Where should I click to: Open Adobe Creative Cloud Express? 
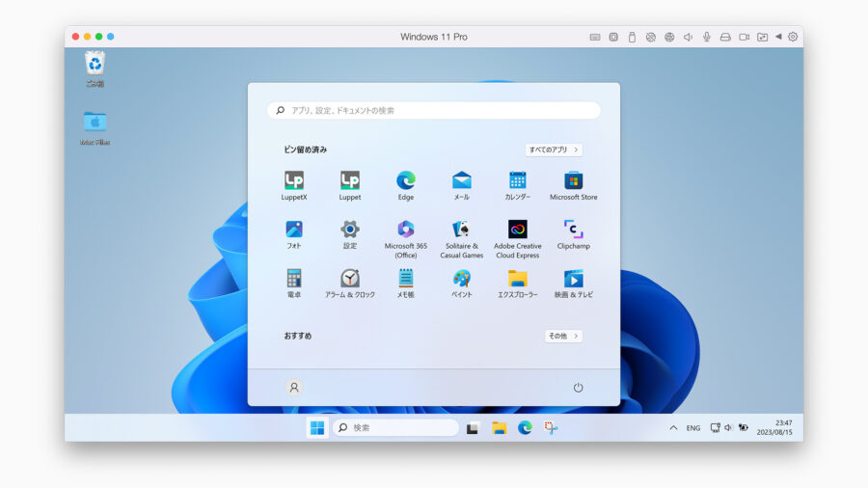(x=518, y=239)
